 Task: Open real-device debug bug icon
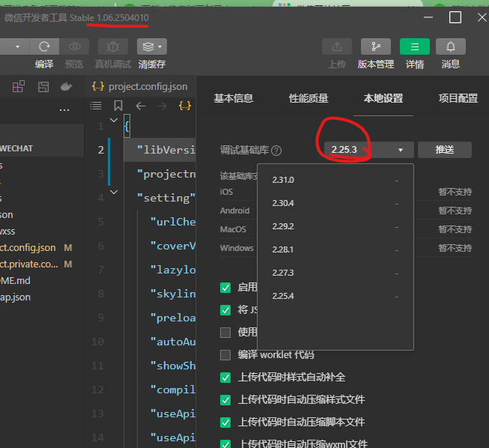coord(113,46)
